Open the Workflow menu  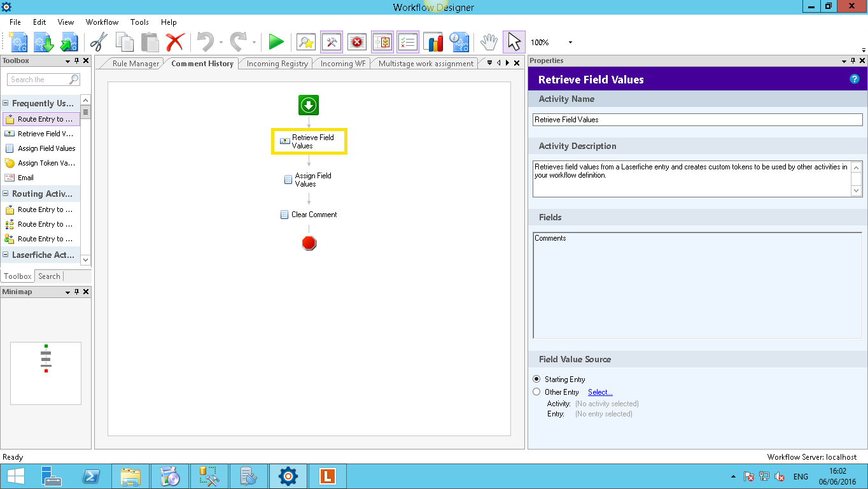pyautogui.click(x=102, y=22)
